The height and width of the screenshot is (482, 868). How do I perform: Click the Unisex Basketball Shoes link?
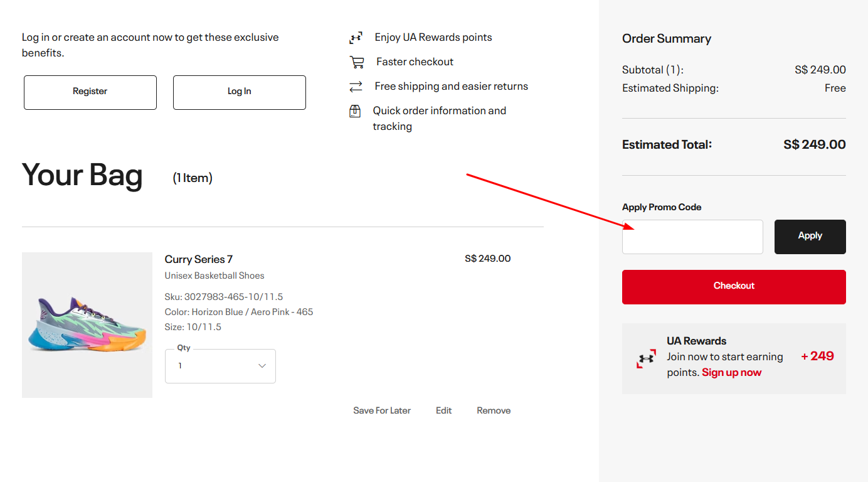point(214,275)
